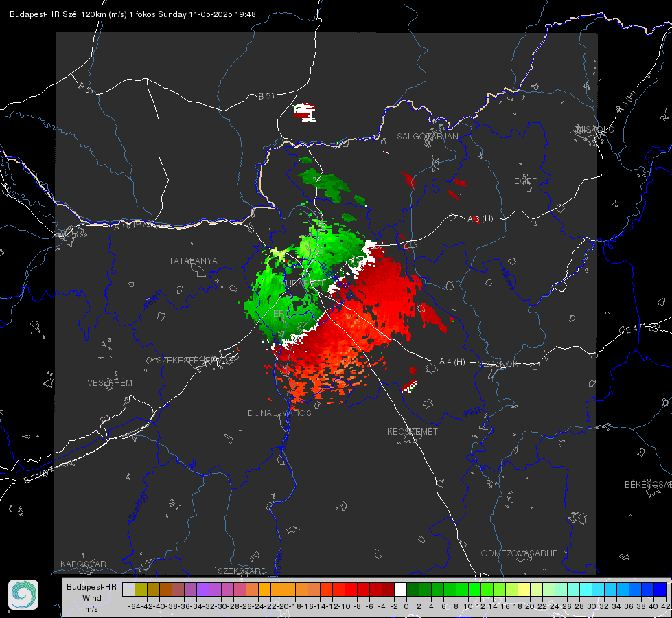672x618 pixels.
Task: Click the TATABÁNYA city label
Action: pyautogui.click(x=193, y=261)
